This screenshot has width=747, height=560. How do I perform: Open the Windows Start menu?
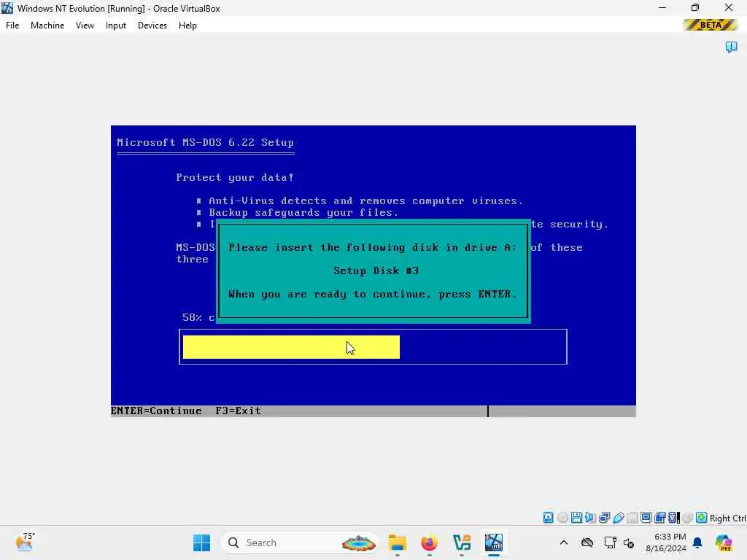tap(201, 542)
